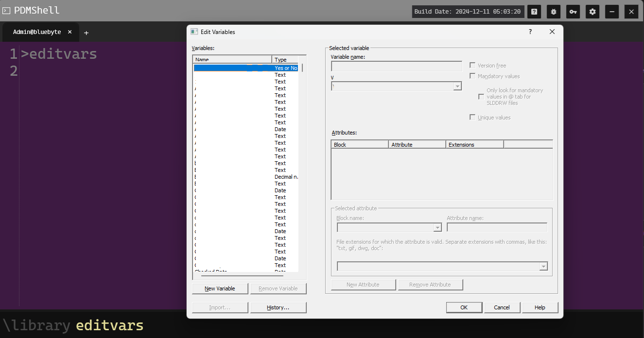Screen dimensions: 644x338
Task: Open the license key icon
Action: click(573, 11)
